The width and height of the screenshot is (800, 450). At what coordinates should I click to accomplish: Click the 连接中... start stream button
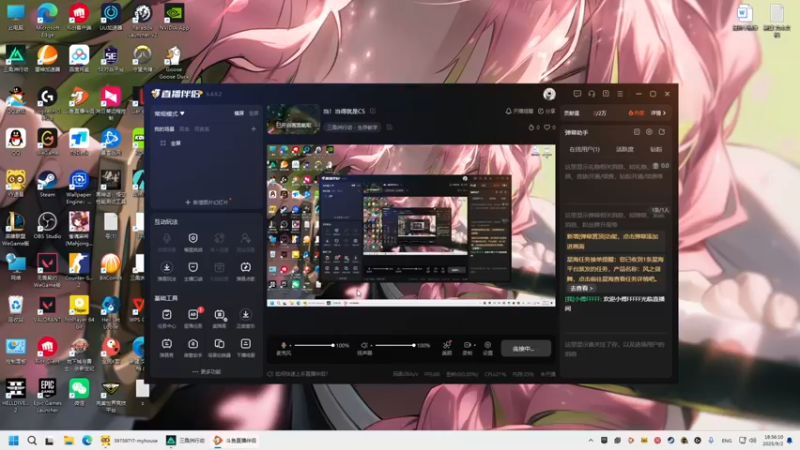point(526,348)
